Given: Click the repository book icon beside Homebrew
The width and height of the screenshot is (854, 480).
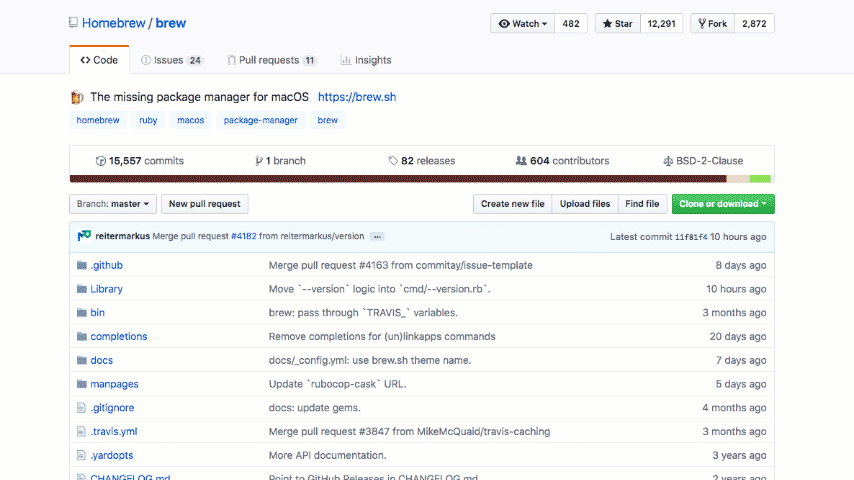Looking at the screenshot, I should pyautogui.click(x=73, y=23).
